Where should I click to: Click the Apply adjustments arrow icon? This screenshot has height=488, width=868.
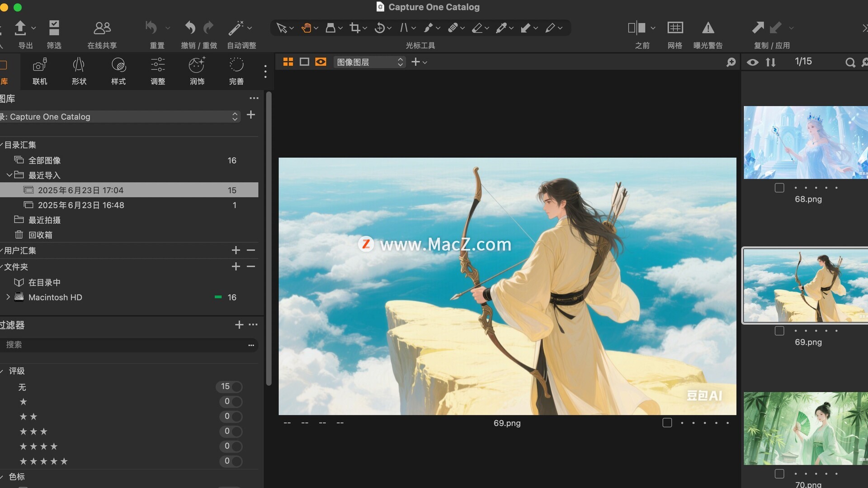(x=775, y=28)
